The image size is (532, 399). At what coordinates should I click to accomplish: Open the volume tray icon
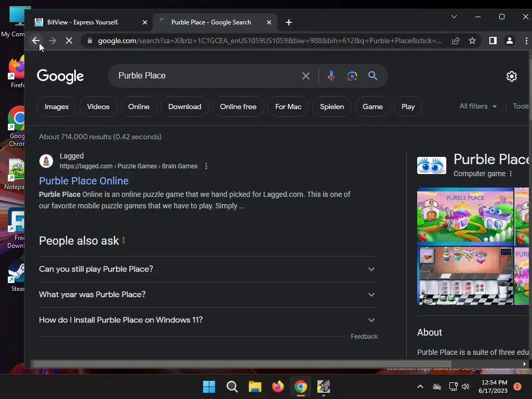[x=465, y=387]
